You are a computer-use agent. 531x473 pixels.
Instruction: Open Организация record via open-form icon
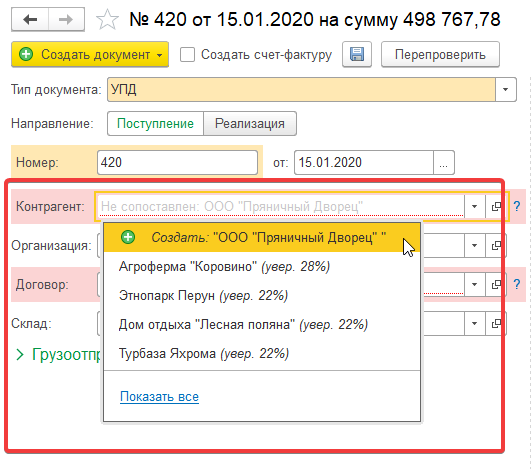tap(496, 245)
